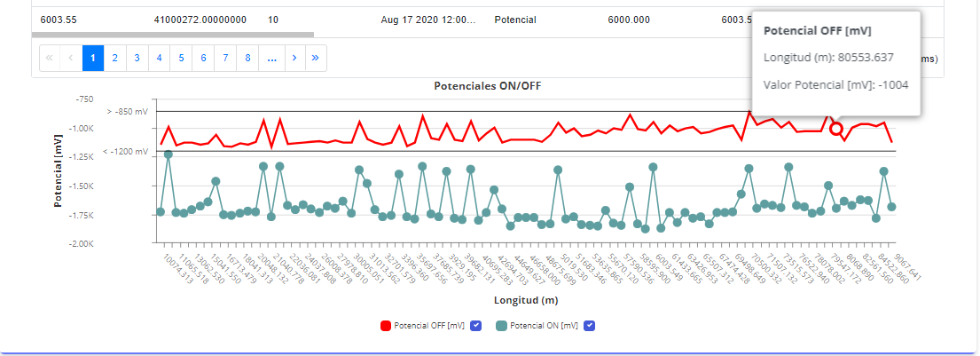980x356 pixels.
Task: Jump to page 8 in pagination
Action: click(248, 58)
